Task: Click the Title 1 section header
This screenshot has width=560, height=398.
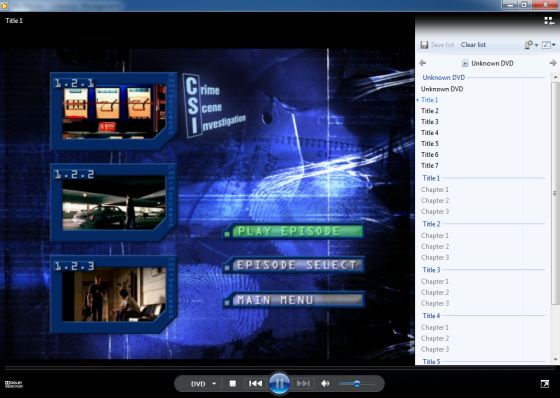Action: coord(431,178)
